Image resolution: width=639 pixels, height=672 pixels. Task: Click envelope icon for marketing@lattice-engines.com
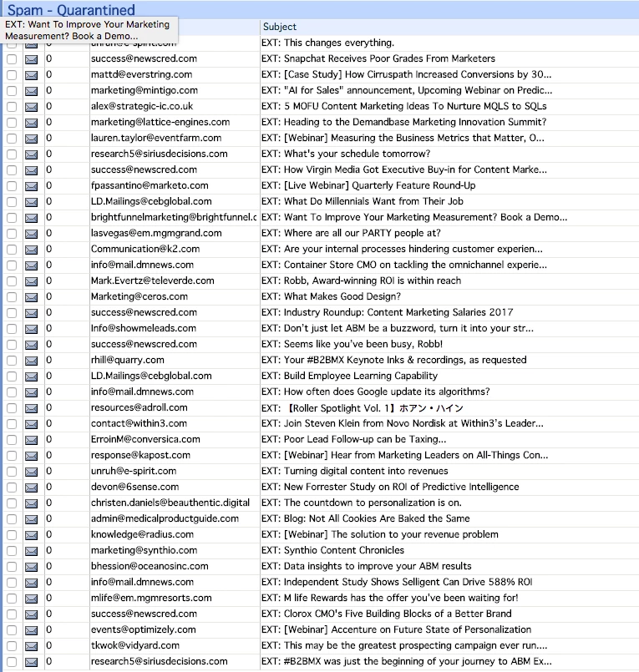[31, 123]
